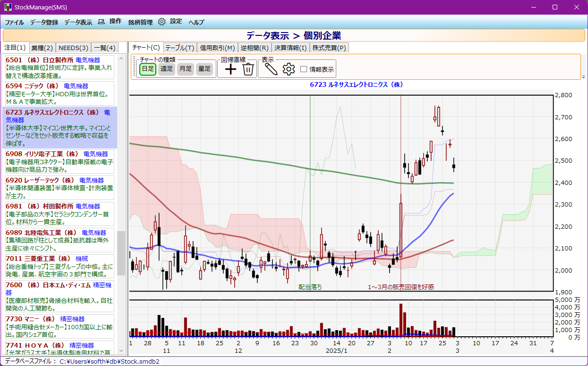588x366 pixels.
Task: Click the 5,000 万 volume axis label
Action: tap(567, 299)
